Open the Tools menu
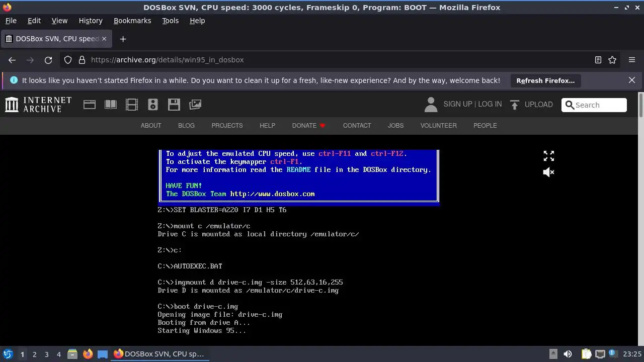Viewport: 644px width, 362px height. [x=170, y=21]
